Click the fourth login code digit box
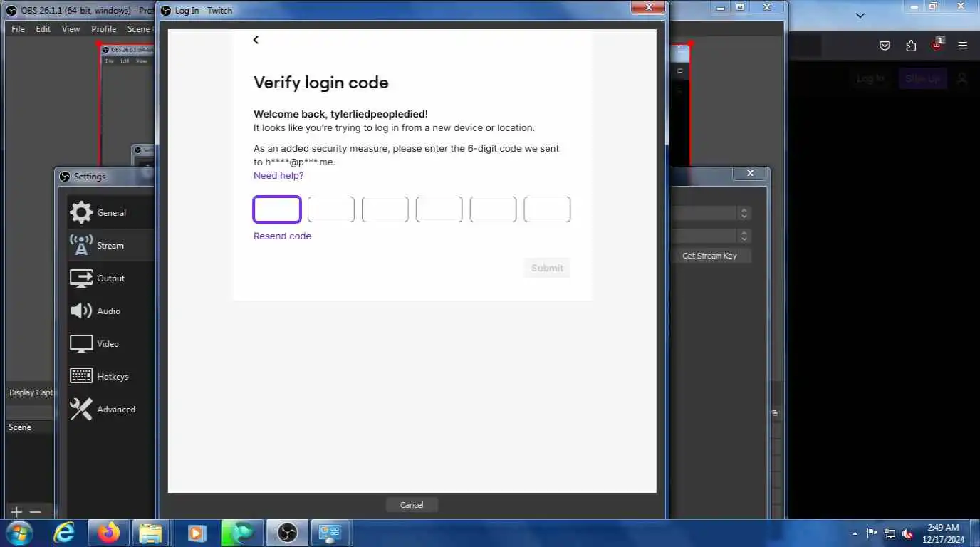The width and height of the screenshot is (980, 547). pyautogui.click(x=439, y=209)
